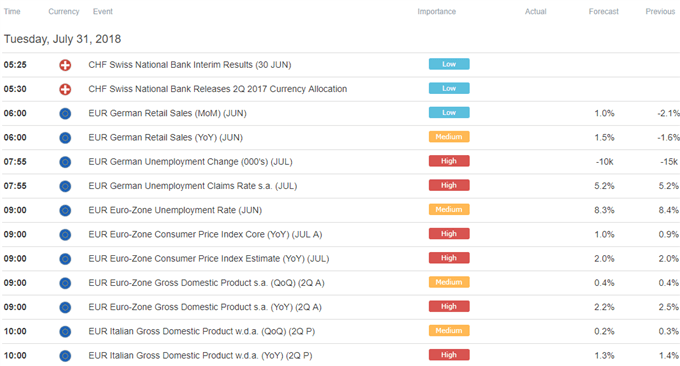Click EU flag icon beside Euro-Zone Unemployment Rate
Image resolution: width=680 pixels, height=366 pixels.
click(x=65, y=211)
